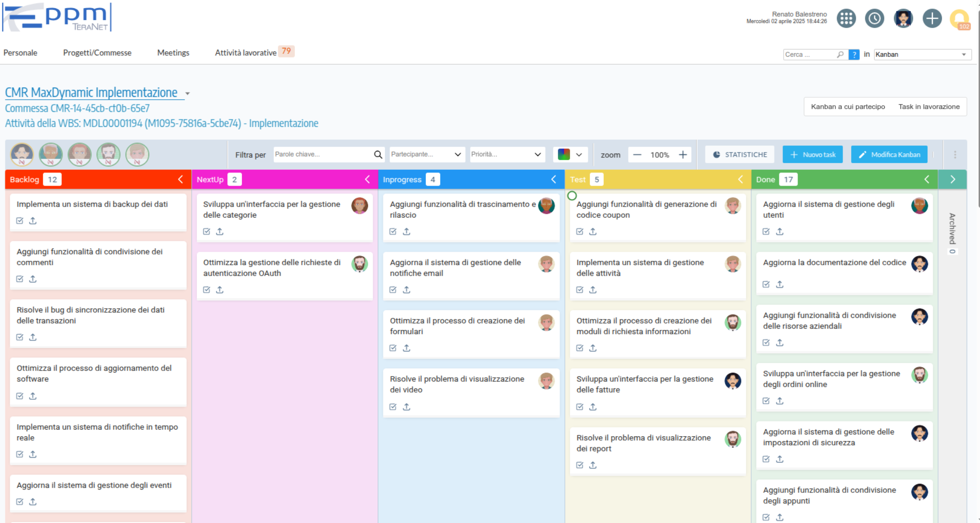Click the PPM TeraNet logo

point(57,17)
